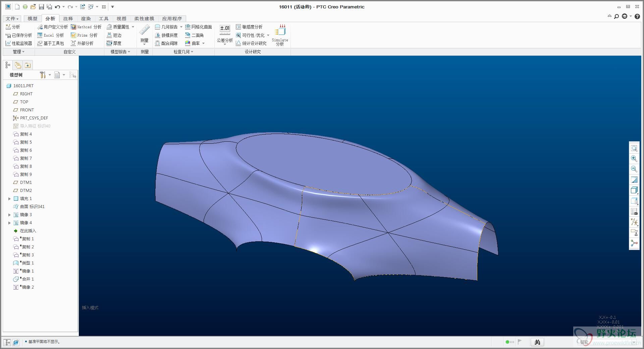Viewport: 644px width, 349px height.
Task: Open the 可行性/优化 dropdown arrow
Action: (x=268, y=35)
